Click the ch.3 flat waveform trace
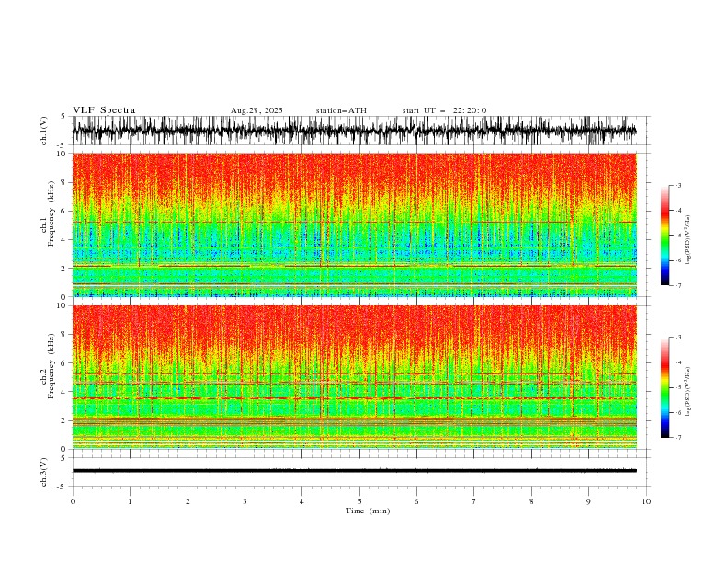 (355, 471)
